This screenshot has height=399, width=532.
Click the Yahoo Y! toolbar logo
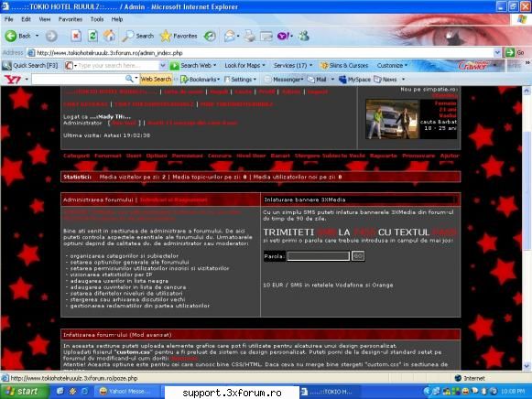(x=12, y=80)
